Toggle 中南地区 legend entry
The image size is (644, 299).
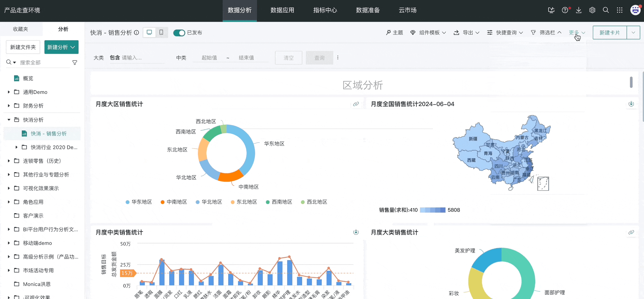174,202
